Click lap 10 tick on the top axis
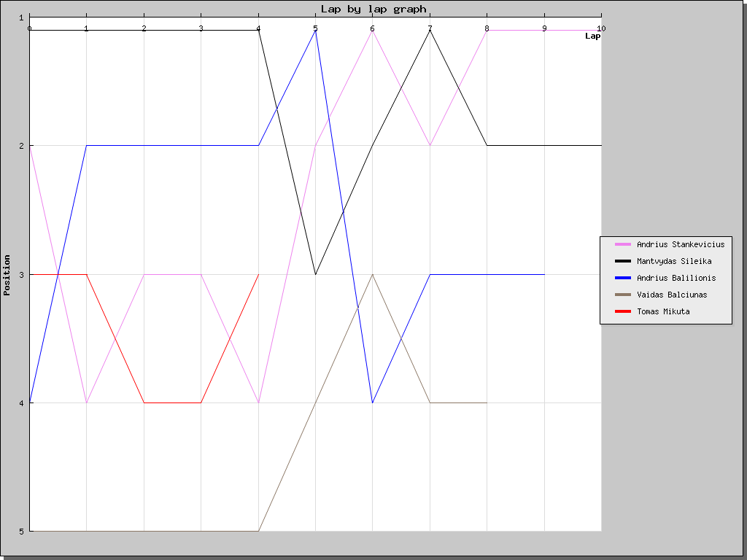The image size is (747, 560). click(x=601, y=28)
